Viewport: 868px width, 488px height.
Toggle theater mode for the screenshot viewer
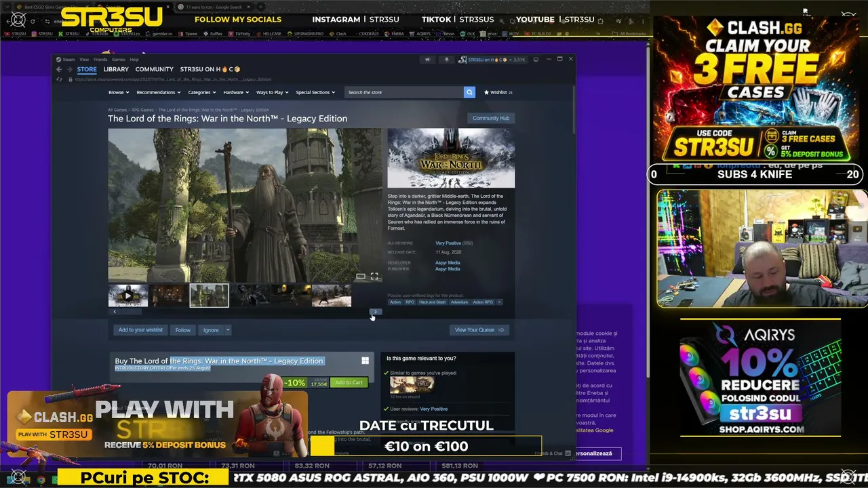pyautogui.click(x=361, y=277)
